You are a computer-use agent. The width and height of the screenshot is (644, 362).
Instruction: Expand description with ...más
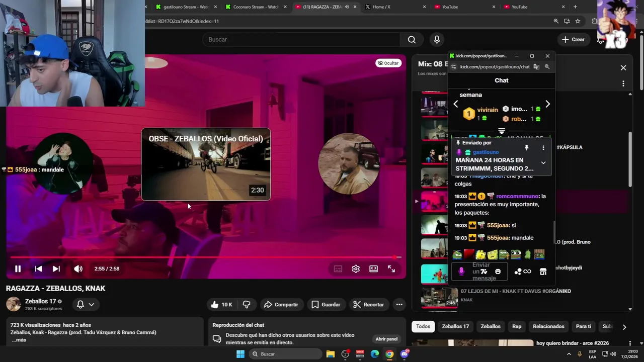pos(19,340)
